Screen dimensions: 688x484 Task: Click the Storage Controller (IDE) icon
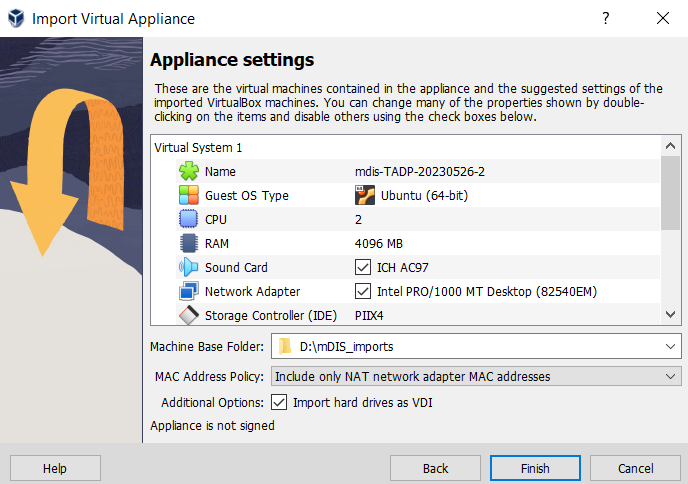[x=189, y=315]
